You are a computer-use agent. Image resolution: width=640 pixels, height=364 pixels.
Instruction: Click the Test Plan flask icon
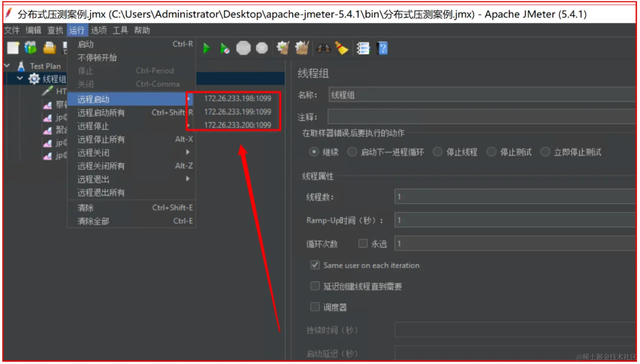click(x=21, y=66)
